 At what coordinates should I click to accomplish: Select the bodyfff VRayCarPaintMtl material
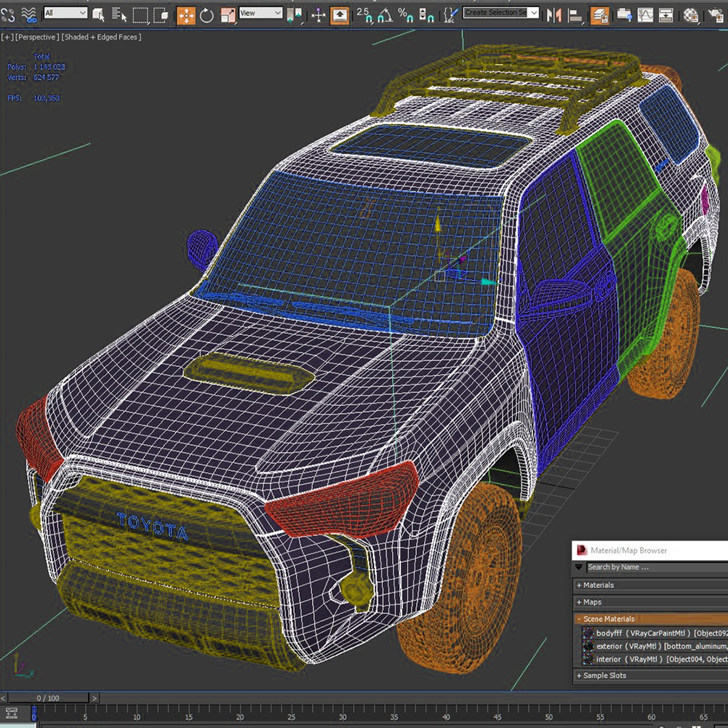[x=643, y=633]
